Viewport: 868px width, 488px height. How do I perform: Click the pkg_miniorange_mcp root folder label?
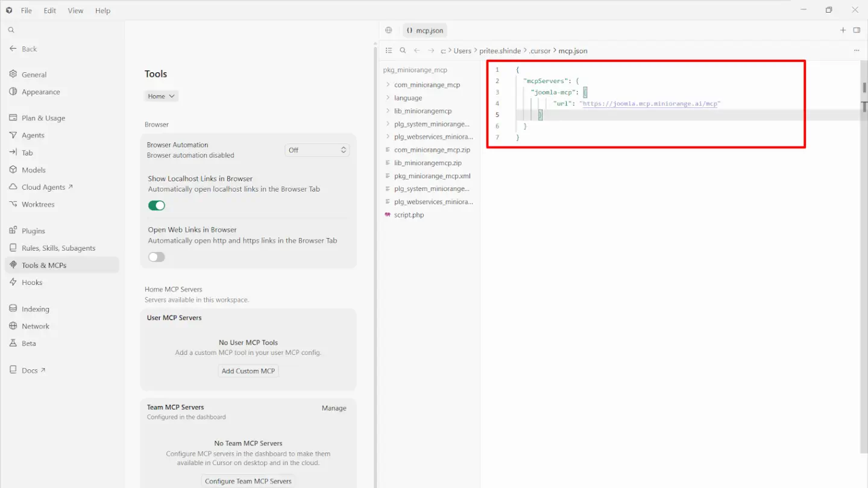click(415, 70)
